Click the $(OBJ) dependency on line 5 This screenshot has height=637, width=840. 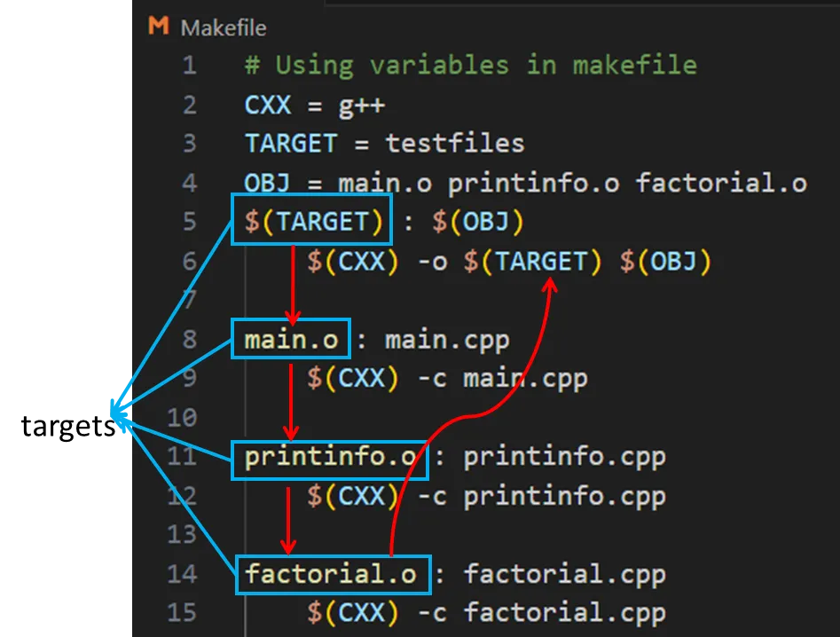pyautogui.click(x=478, y=222)
